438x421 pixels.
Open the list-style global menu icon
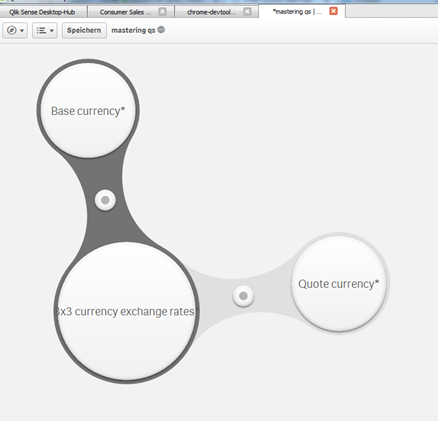[x=41, y=30]
